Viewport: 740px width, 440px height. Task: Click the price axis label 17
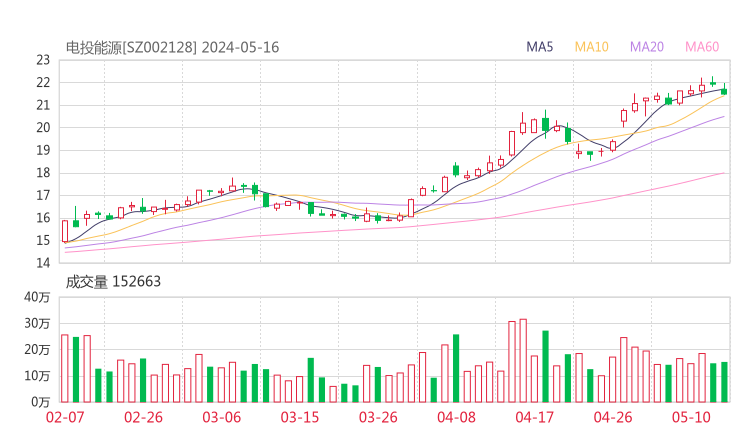tap(43, 195)
